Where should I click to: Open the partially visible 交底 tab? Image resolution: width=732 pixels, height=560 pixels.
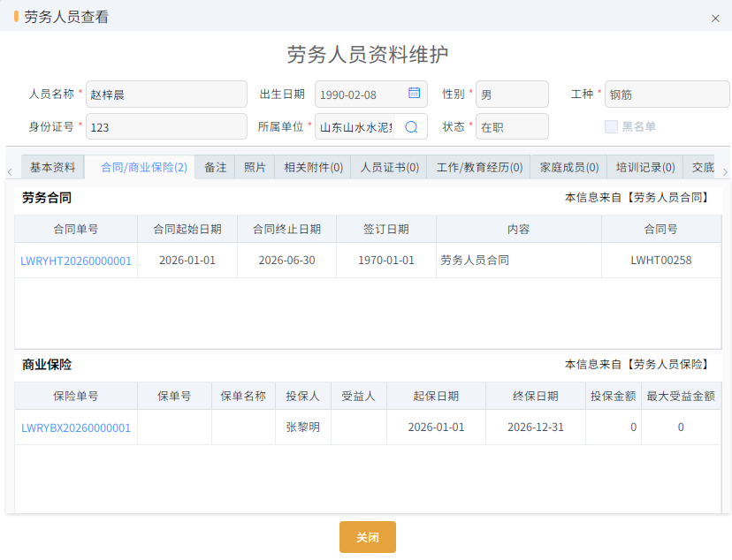[x=699, y=167]
